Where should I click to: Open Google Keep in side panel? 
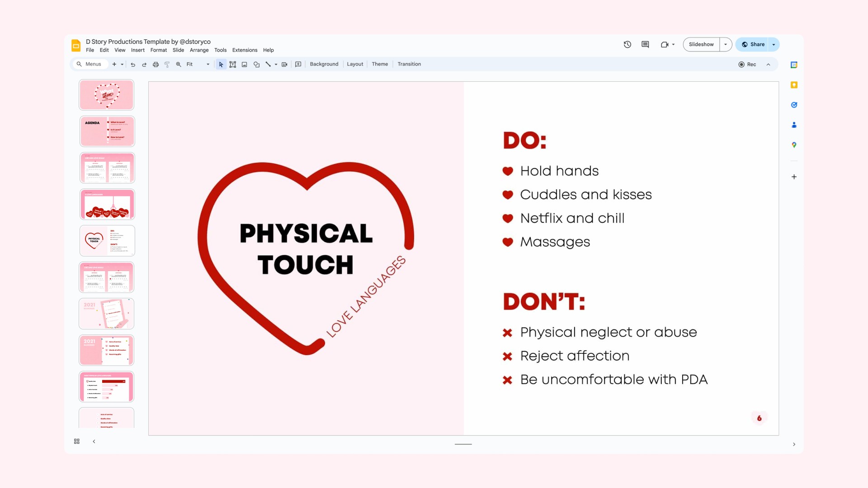pyautogui.click(x=794, y=85)
